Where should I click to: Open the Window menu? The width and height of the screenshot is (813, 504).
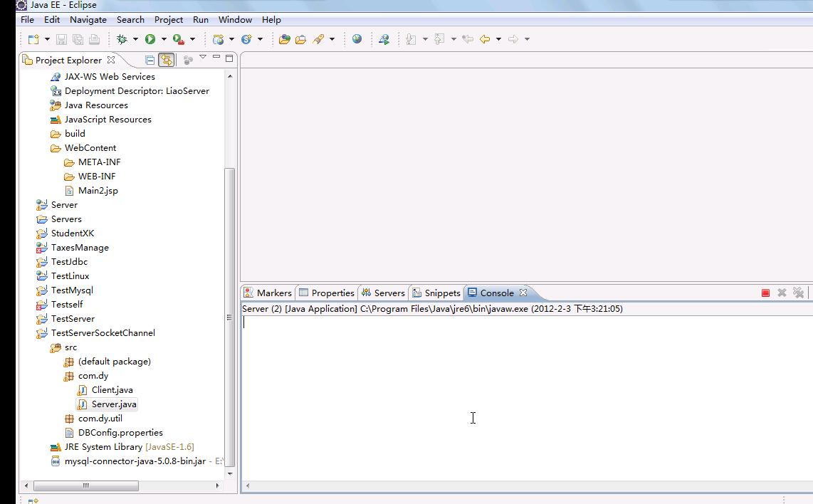(235, 20)
